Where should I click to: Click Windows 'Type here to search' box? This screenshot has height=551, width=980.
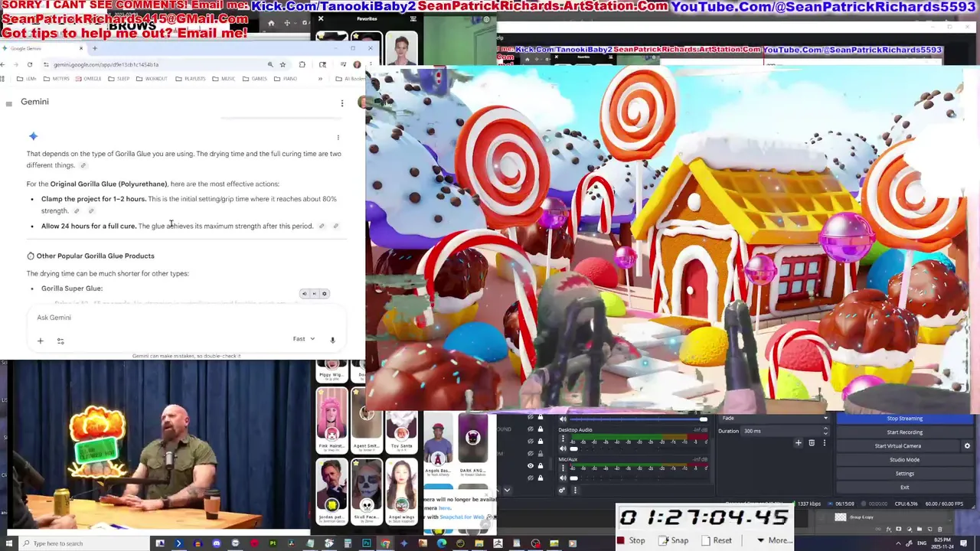coord(86,543)
